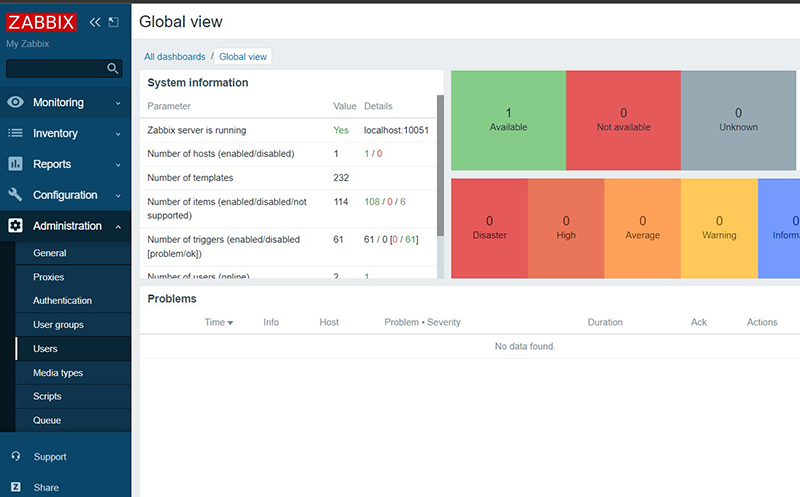Click the search magnifier icon
The image size is (800, 497).
point(113,68)
